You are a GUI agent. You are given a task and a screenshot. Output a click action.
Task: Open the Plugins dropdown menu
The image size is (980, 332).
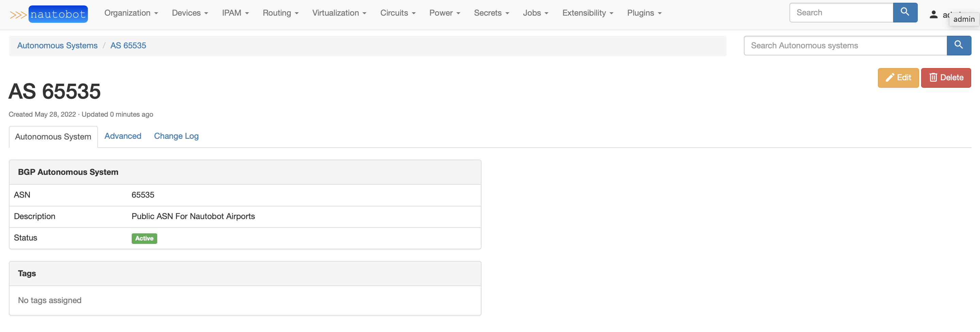click(644, 13)
